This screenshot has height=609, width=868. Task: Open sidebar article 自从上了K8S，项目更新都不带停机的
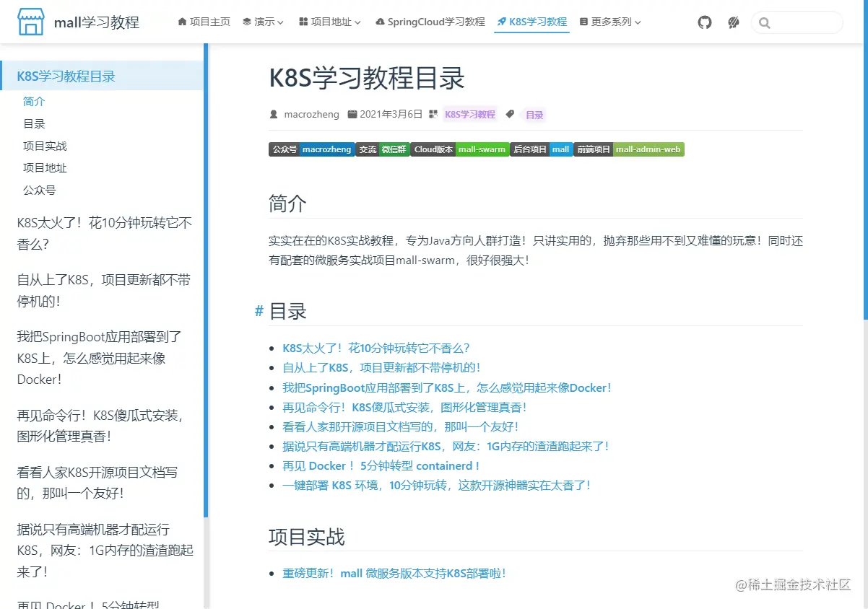[x=104, y=290]
